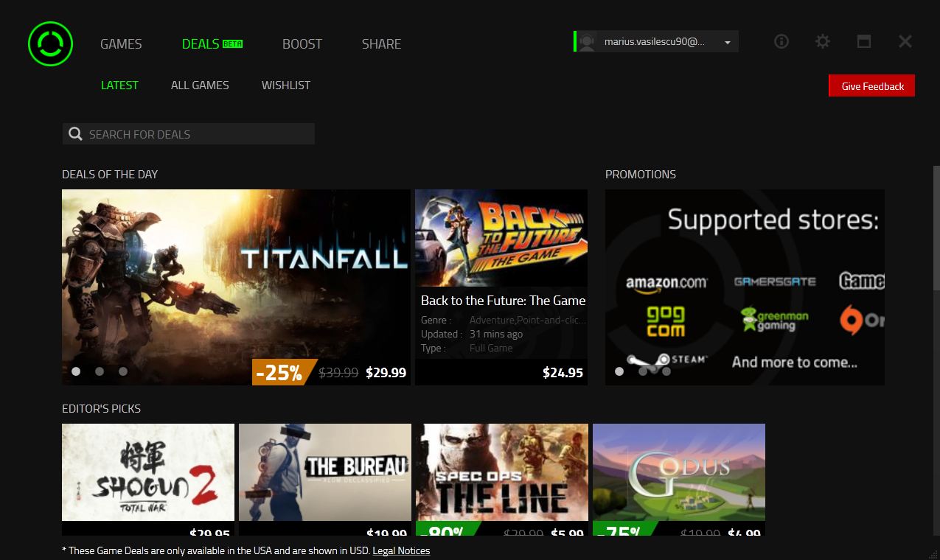Click the 'And more to come...' text
The width and height of the screenshot is (940, 560).
coord(794,362)
